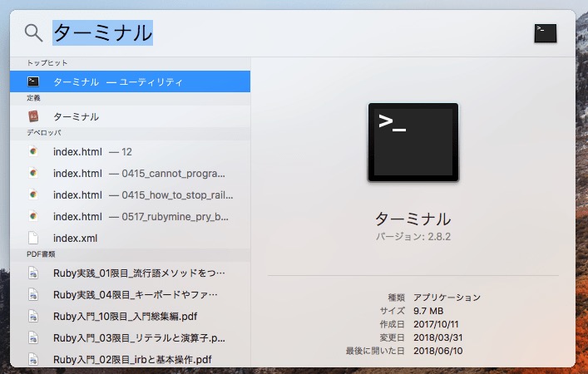The width and height of the screenshot is (588, 374).
Task: Click the 作成日 2017/10/11 info row
Action: click(419, 324)
